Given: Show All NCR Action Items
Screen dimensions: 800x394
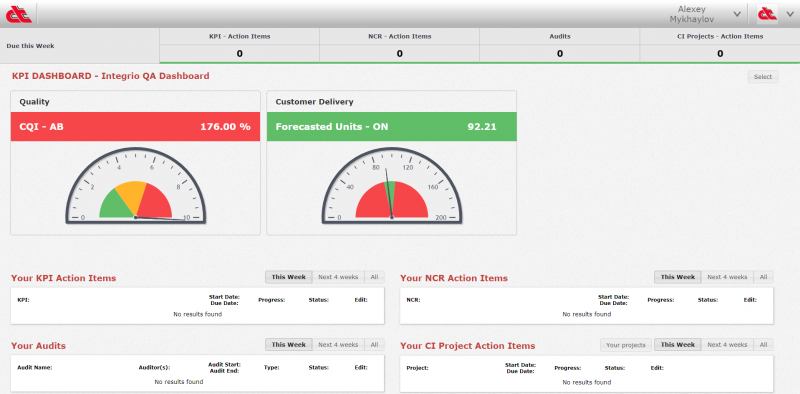Looking at the screenshot, I should [x=763, y=277].
